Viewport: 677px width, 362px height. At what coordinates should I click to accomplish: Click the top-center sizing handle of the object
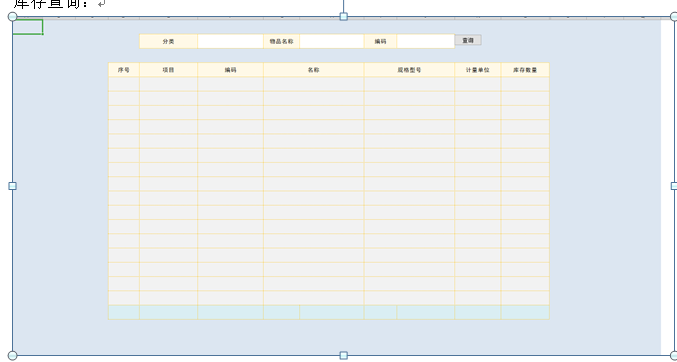(x=344, y=17)
